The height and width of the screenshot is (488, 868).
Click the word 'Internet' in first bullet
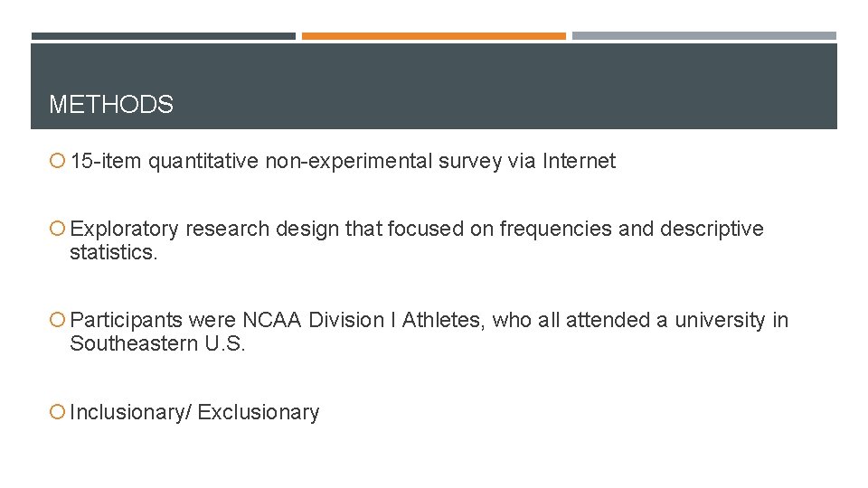click(579, 161)
